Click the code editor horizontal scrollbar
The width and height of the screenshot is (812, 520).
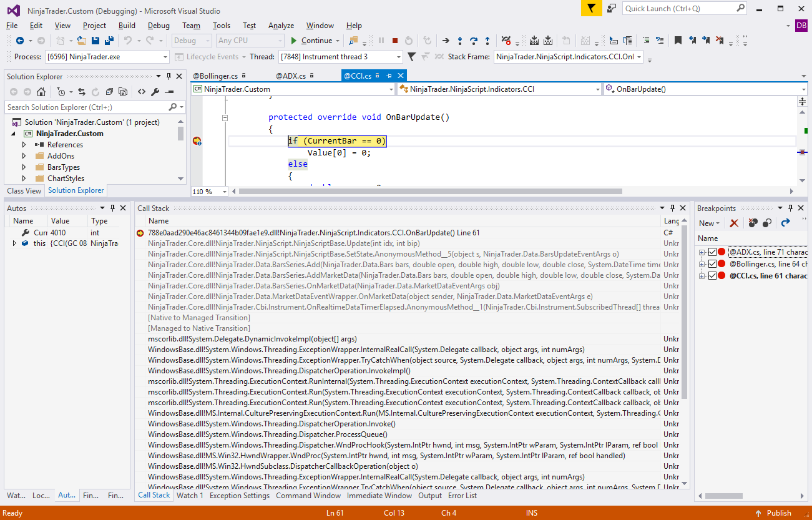point(431,192)
